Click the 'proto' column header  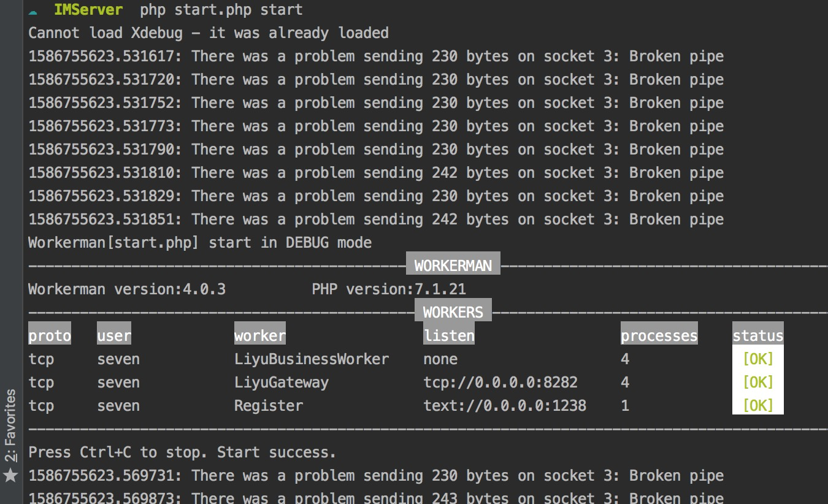point(50,335)
